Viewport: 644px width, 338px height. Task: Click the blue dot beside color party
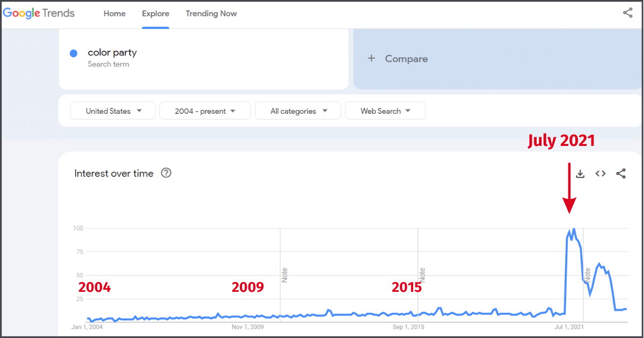pyautogui.click(x=74, y=53)
